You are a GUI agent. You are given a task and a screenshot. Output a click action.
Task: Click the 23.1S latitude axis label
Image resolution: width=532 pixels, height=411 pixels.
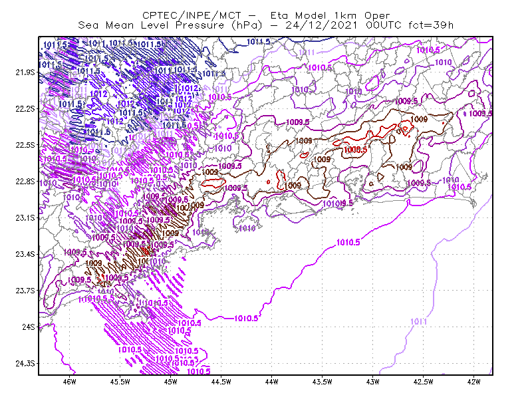(x=25, y=217)
